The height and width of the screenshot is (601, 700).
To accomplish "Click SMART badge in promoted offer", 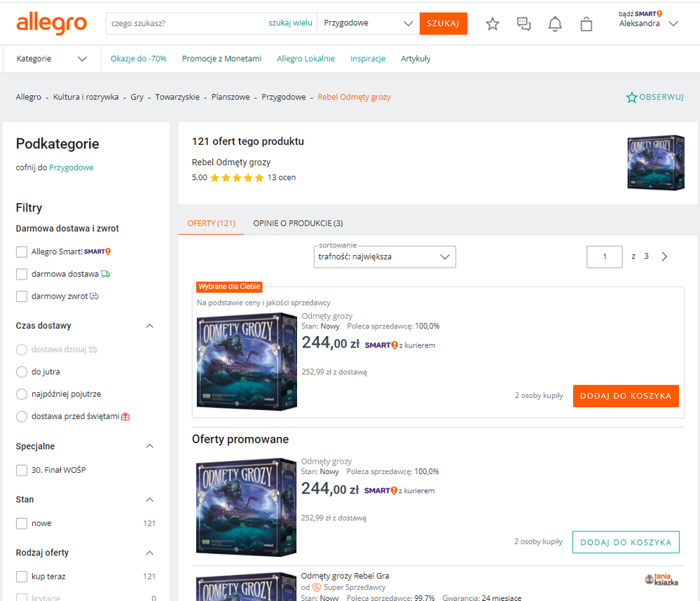I will point(380,491).
